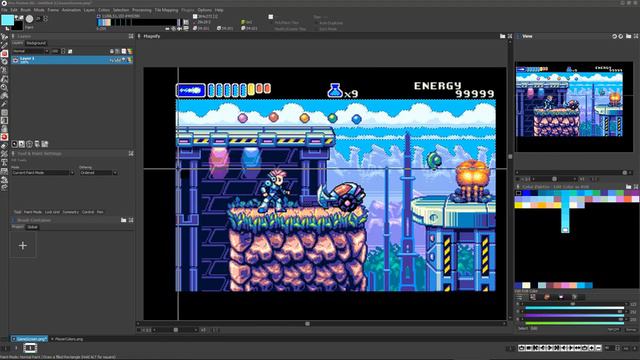Click the topmost drawing tool in left toolbar
Screen dimensions: 640x360
4,37
